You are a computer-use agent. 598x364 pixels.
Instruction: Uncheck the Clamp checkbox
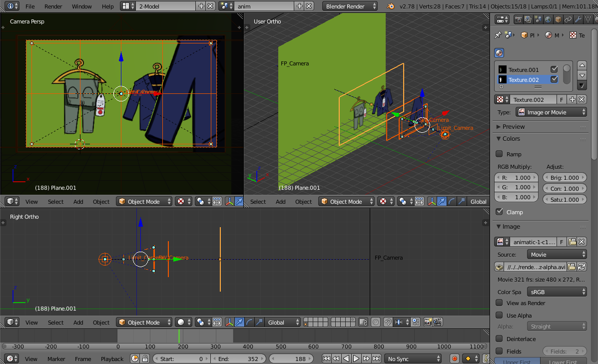(499, 212)
